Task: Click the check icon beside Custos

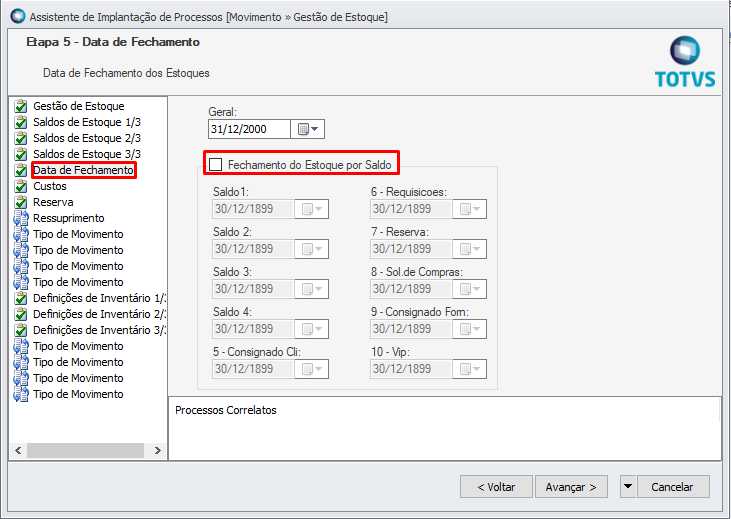Action: (x=21, y=186)
